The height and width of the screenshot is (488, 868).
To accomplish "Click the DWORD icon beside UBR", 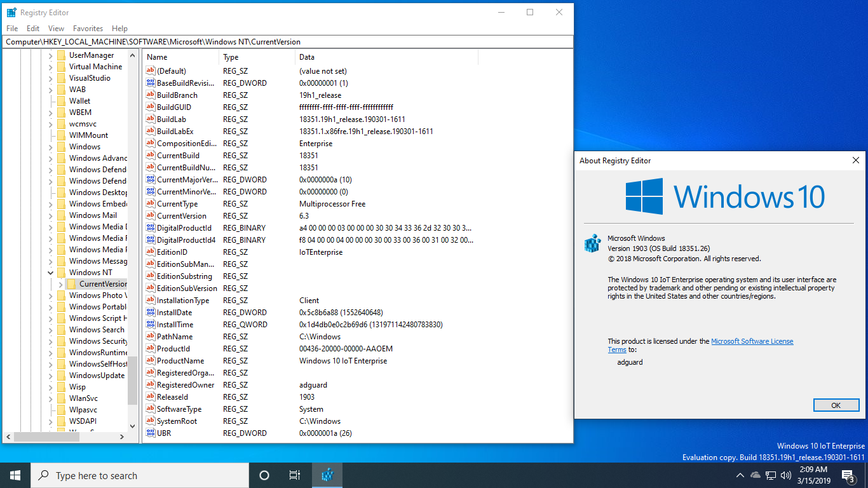I will [151, 433].
